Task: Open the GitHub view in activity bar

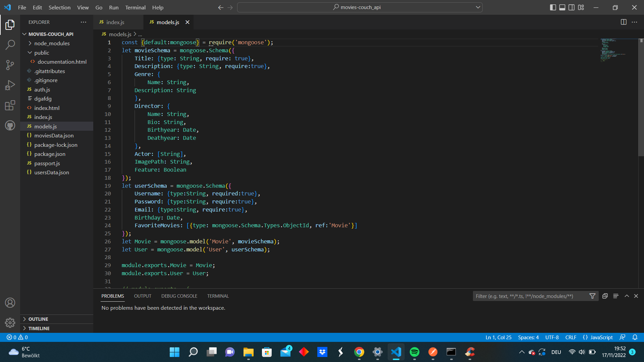Action: pos(10,125)
